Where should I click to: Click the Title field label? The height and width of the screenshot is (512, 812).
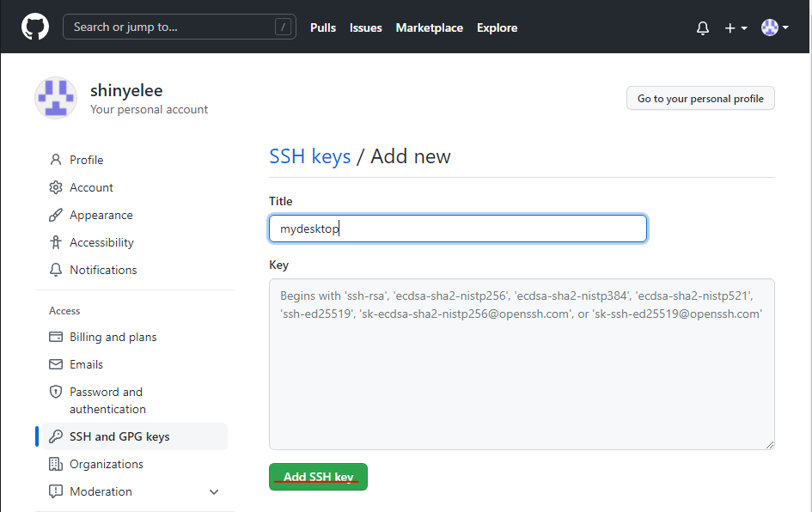[x=281, y=201]
